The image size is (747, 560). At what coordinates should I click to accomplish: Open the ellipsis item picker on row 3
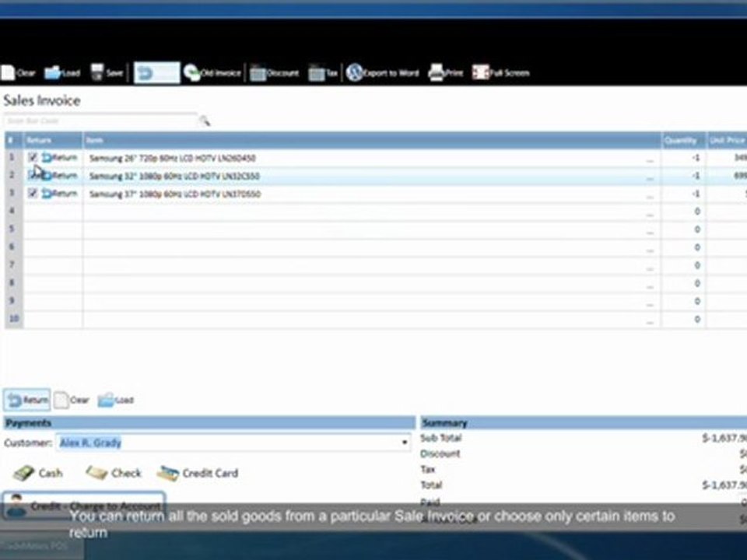650,195
